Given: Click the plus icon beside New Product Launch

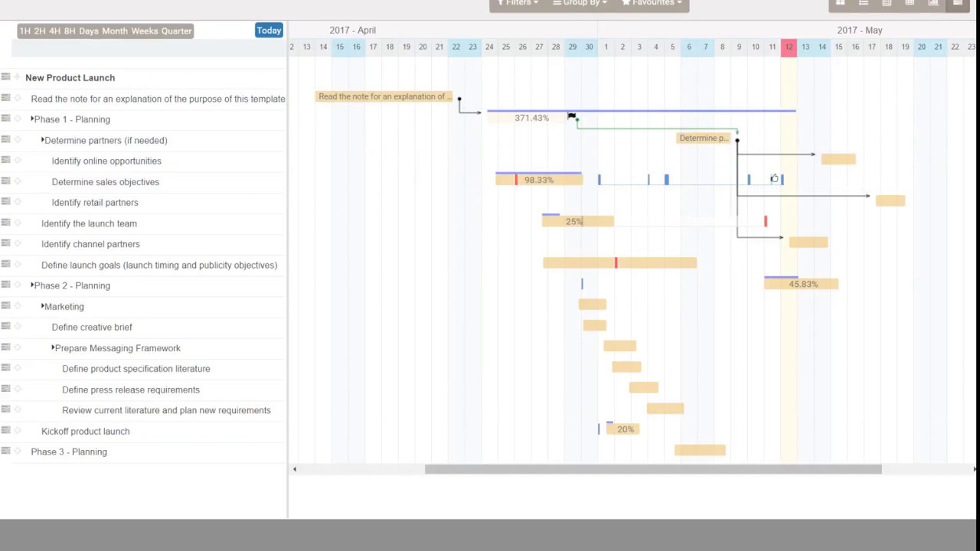Looking at the screenshot, I should coord(18,77).
